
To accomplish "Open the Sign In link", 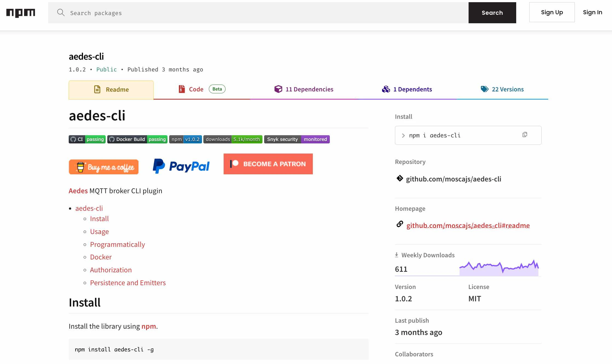I will click(593, 12).
